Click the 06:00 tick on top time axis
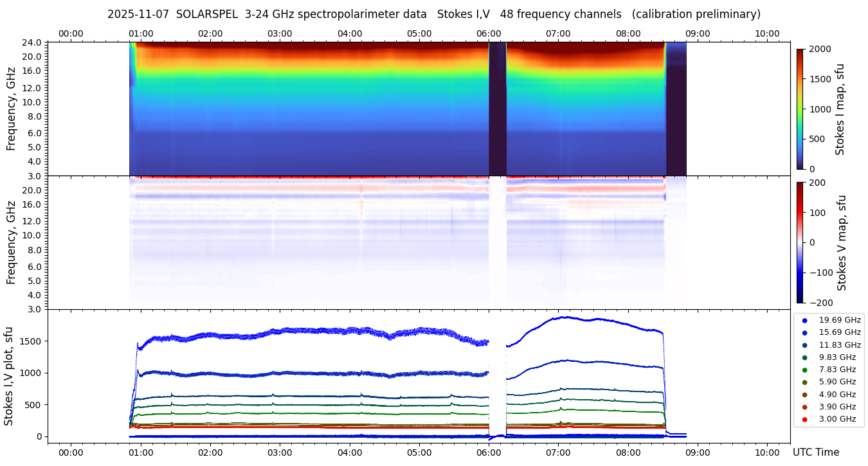868x466 pixels. tap(489, 33)
